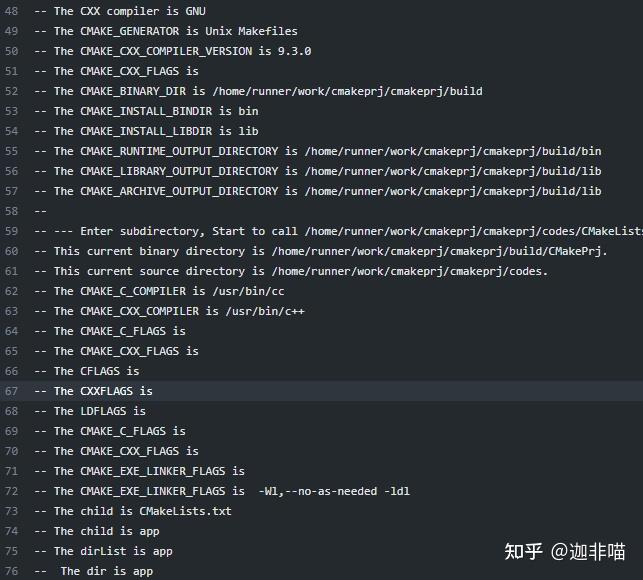Click the CMAKE_RUNTIME_OUTPUT_DIRECTORY log line

point(318,151)
